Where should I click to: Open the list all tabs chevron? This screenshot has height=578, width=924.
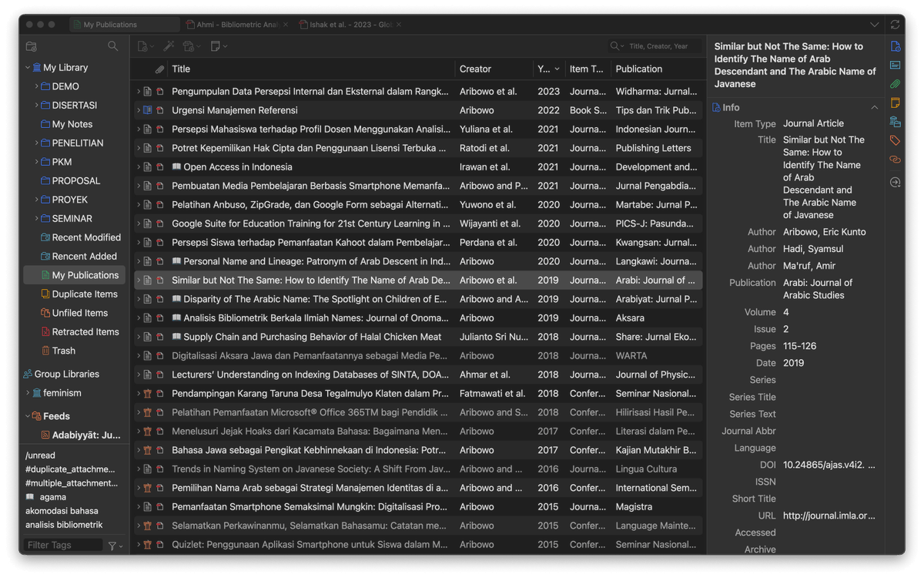pyautogui.click(x=875, y=25)
